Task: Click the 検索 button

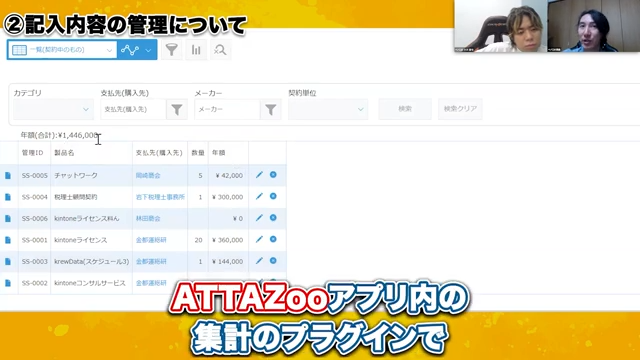Action: [405, 109]
